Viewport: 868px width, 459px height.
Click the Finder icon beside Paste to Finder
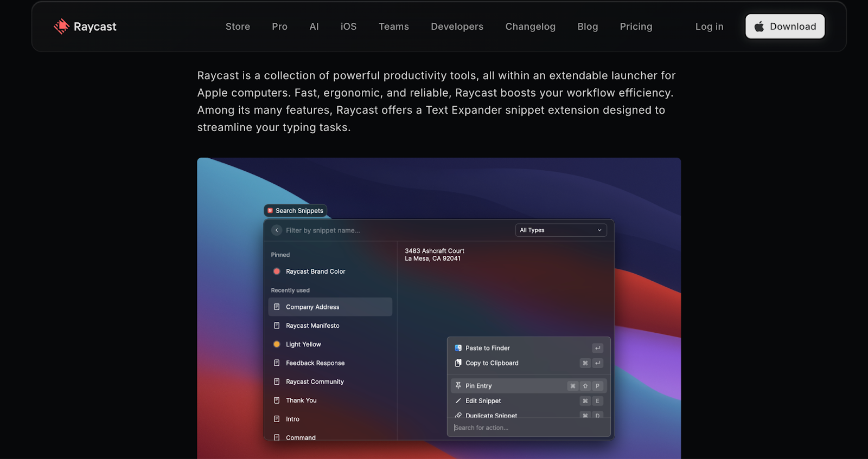[458, 348]
